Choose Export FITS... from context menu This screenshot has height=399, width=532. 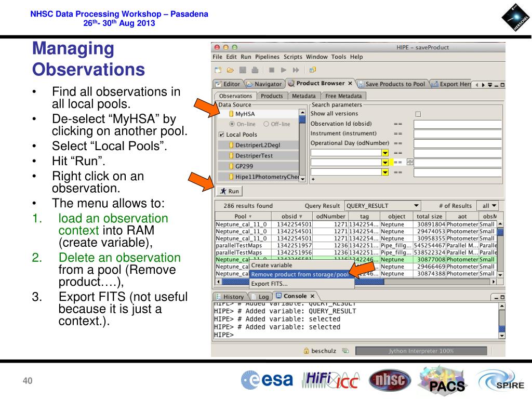pyautogui.click(x=302, y=284)
